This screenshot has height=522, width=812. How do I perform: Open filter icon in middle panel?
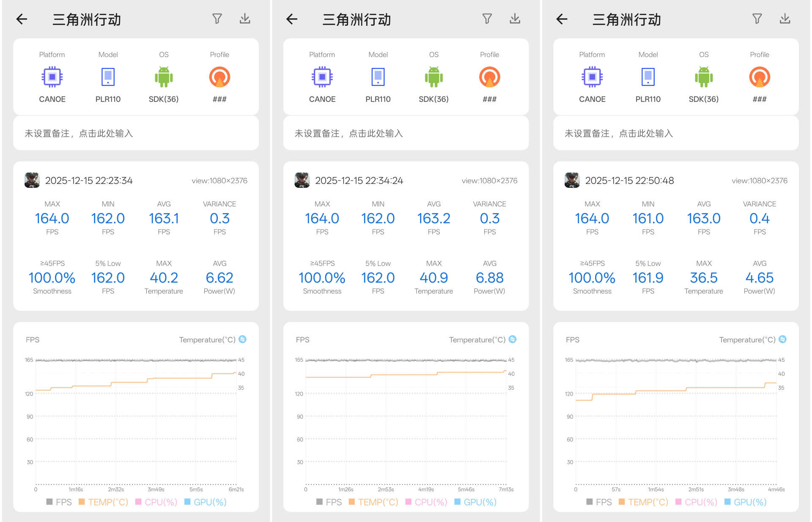(487, 19)
